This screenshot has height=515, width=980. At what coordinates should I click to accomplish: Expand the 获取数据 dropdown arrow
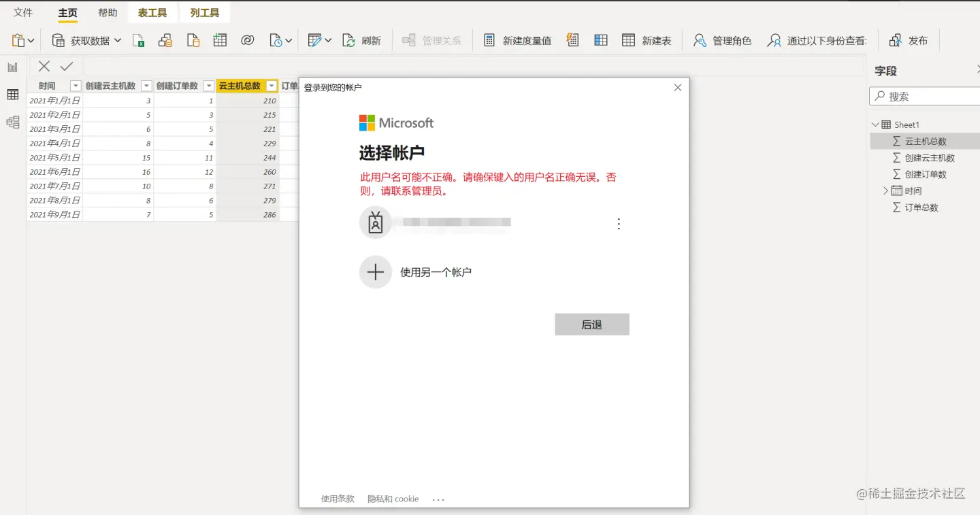[118, 41]
